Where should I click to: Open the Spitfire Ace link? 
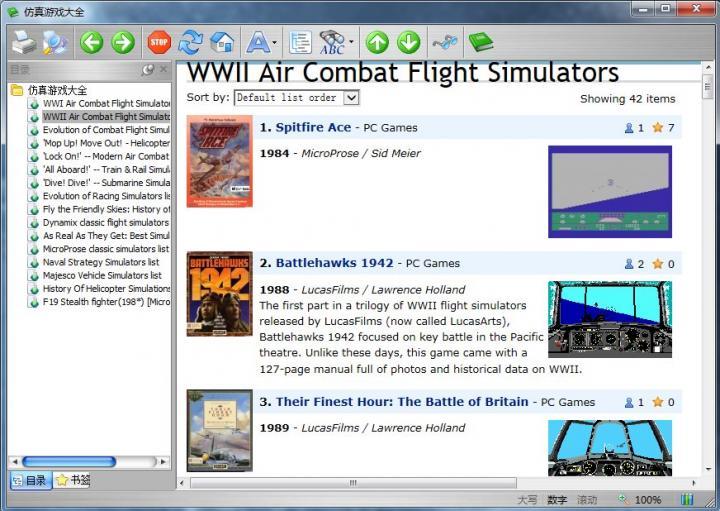point(313,128)
